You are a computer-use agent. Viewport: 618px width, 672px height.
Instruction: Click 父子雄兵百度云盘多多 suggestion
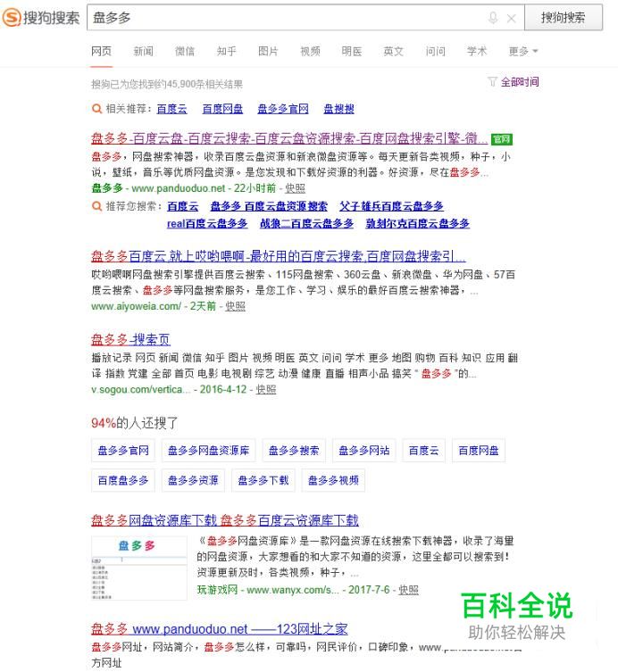[x=391, y=206]
